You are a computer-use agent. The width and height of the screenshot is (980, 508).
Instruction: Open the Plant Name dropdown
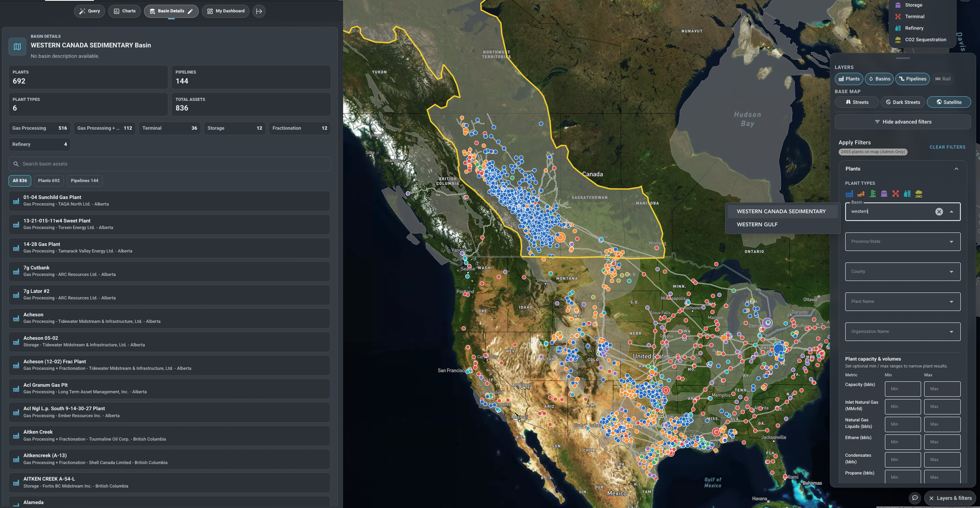tap(903, 302)
